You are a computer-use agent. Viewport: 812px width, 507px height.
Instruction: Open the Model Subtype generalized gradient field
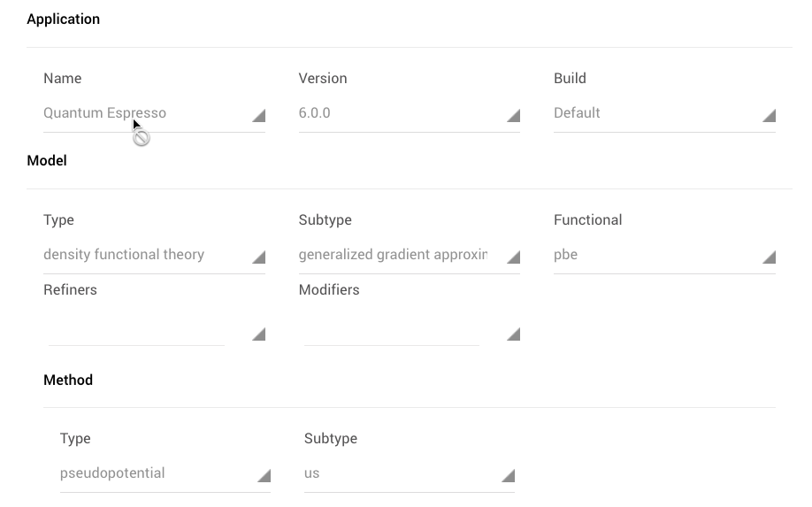click(398, 255)
